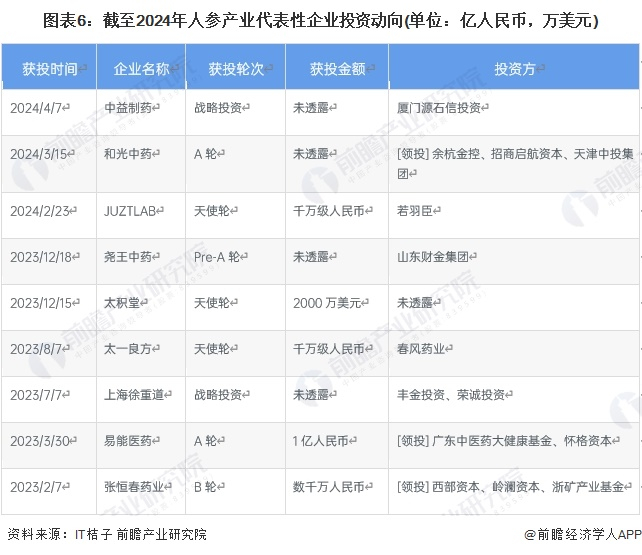
Task: Select the investor cell 厦门源石信投资
Action: (x=514, y=112)
